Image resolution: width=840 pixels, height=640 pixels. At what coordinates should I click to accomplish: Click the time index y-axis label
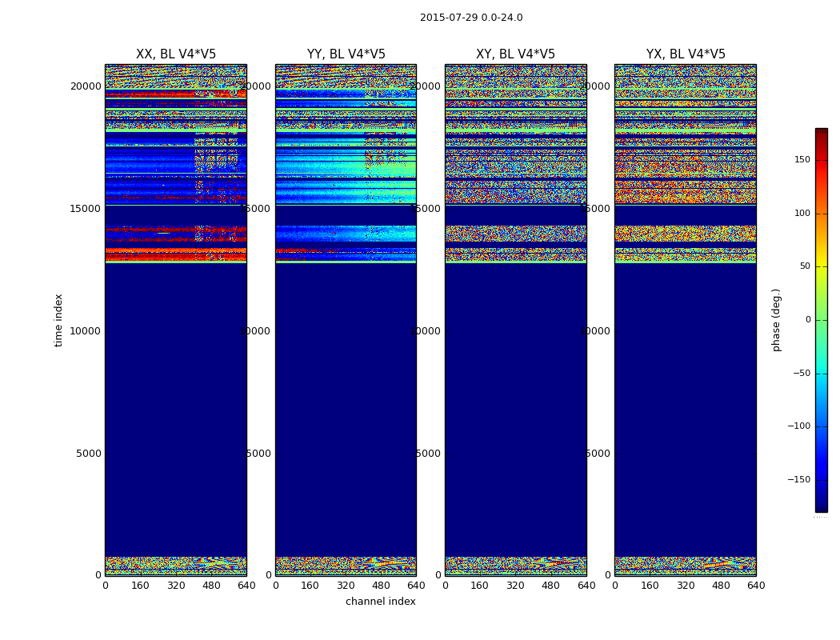[59, 320]
